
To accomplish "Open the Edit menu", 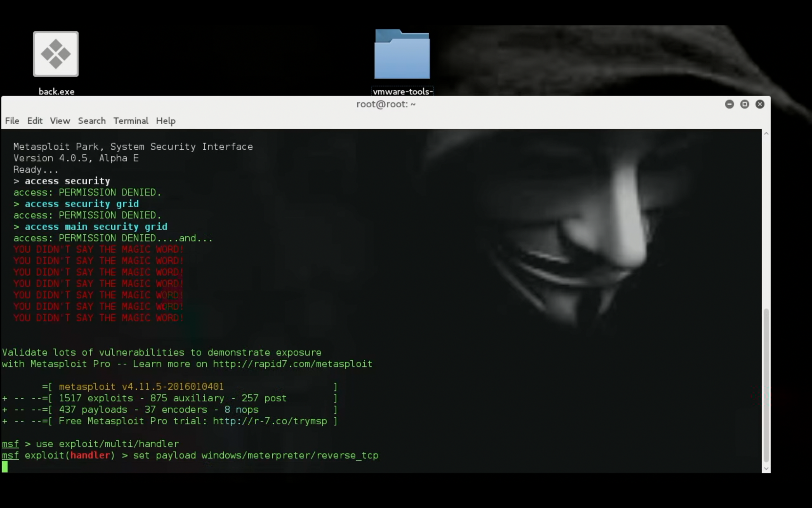I will (35, 121).
